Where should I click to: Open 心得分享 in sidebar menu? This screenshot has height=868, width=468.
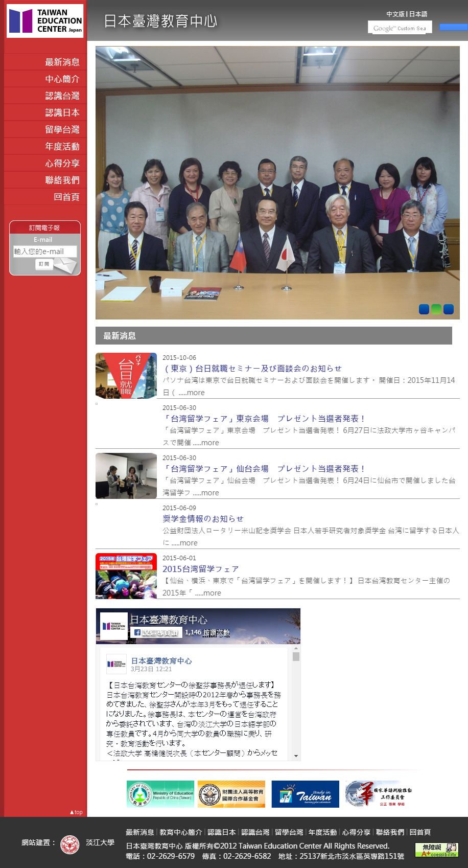(62, 163)
